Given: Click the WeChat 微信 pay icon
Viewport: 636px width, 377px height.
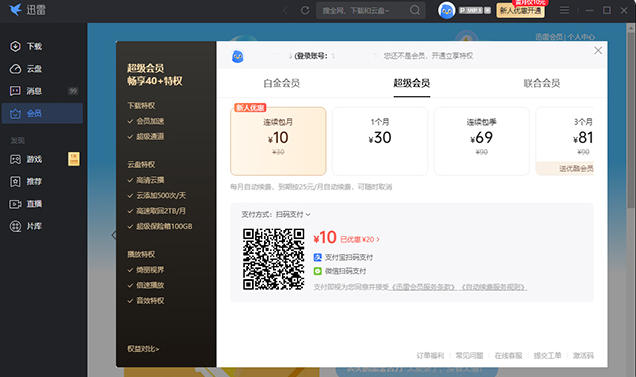Looking at the screenshot, I should pyautogui.click(x=318, y=271).
